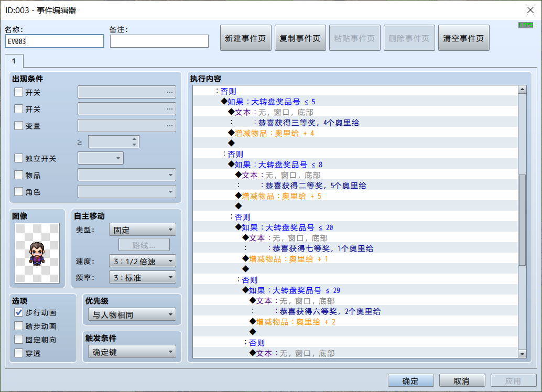Enable the second 开关 condition checkbox
542x392 pixels.
click(19, 109)
